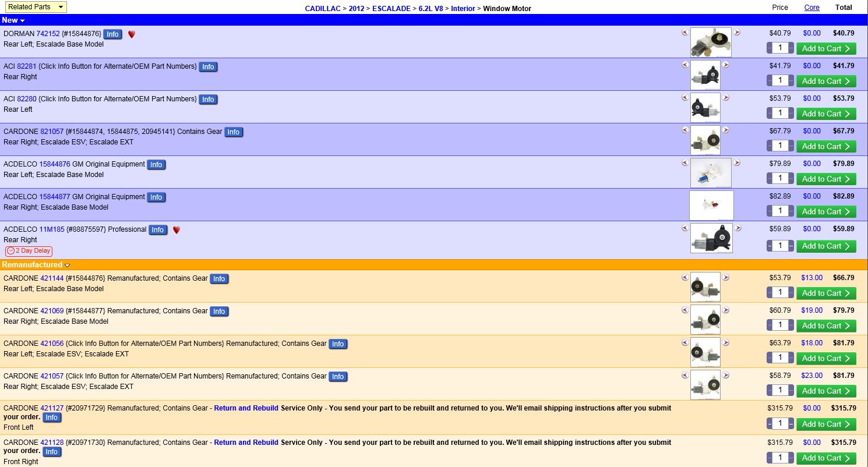Show next image for DORMAN 742152
Screen dimensions: 868x467
click(x=737, y=33)
